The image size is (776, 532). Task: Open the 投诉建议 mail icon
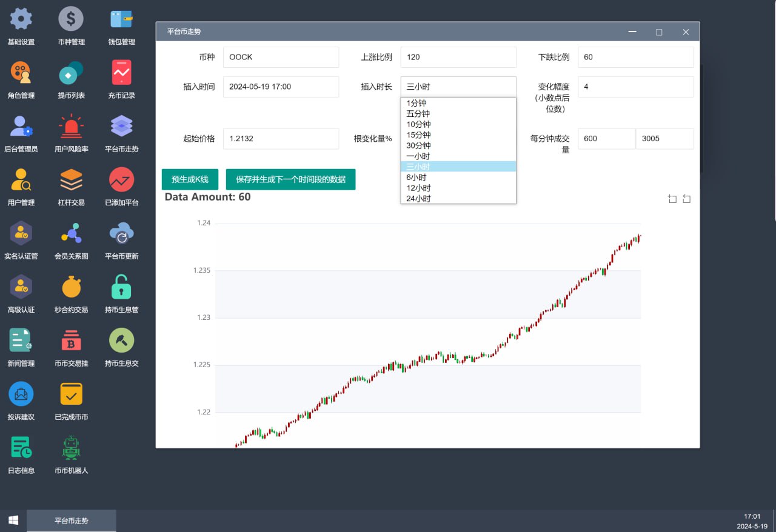[21, 394]
